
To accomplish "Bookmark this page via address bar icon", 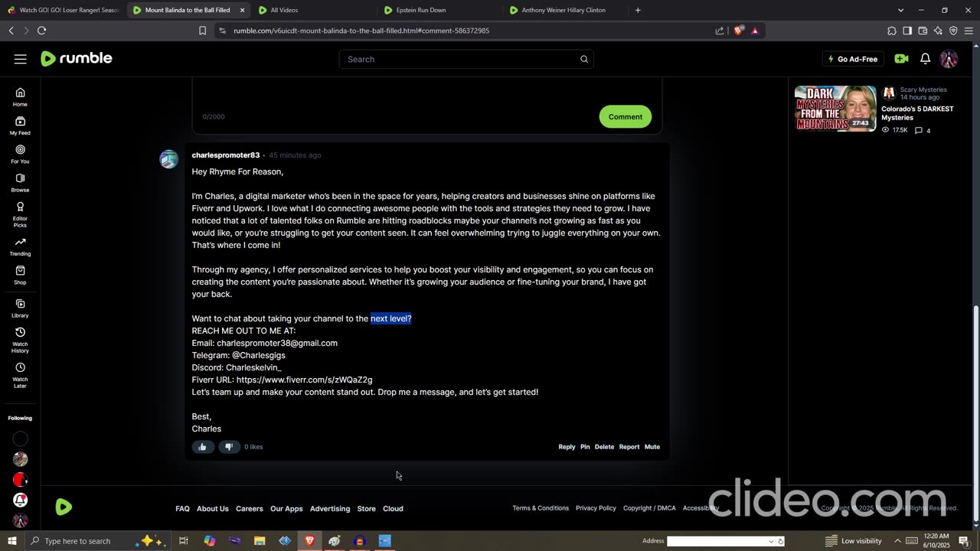I will tap(202, 31).
